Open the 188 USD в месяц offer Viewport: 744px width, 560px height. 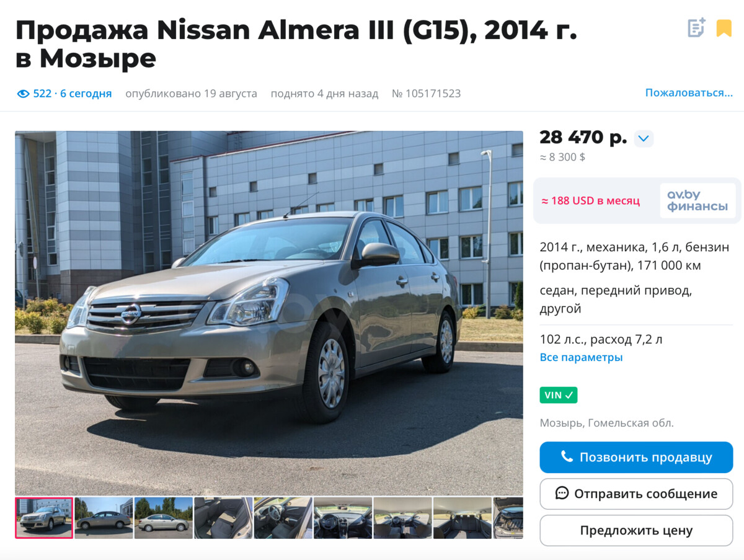[591, 201]
